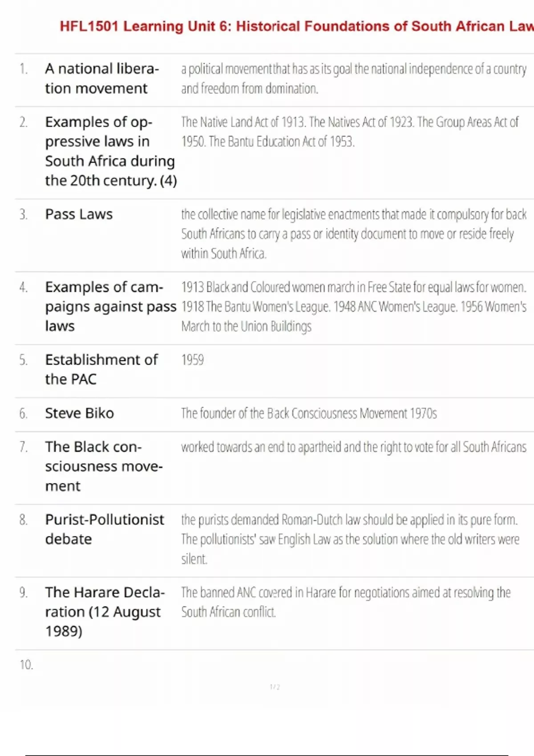Select 'Examples of campaigns against pass laws'

[111, 306]
